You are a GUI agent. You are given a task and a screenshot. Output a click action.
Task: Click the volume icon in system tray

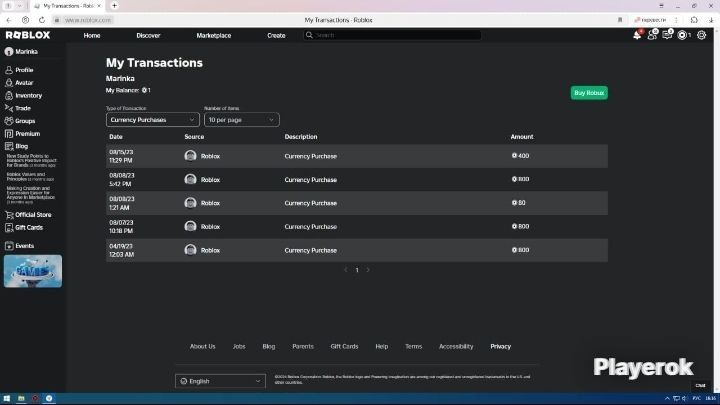point(684,398)
